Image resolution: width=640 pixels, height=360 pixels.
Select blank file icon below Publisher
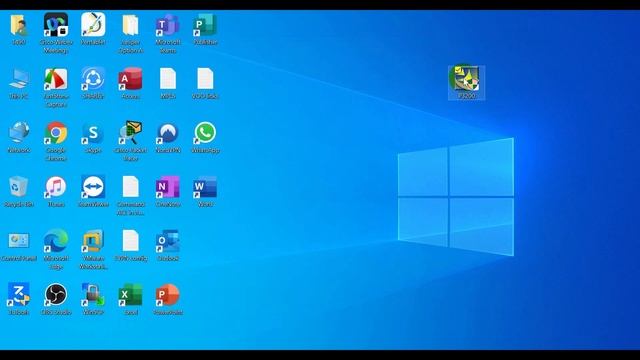pos(205,79)
